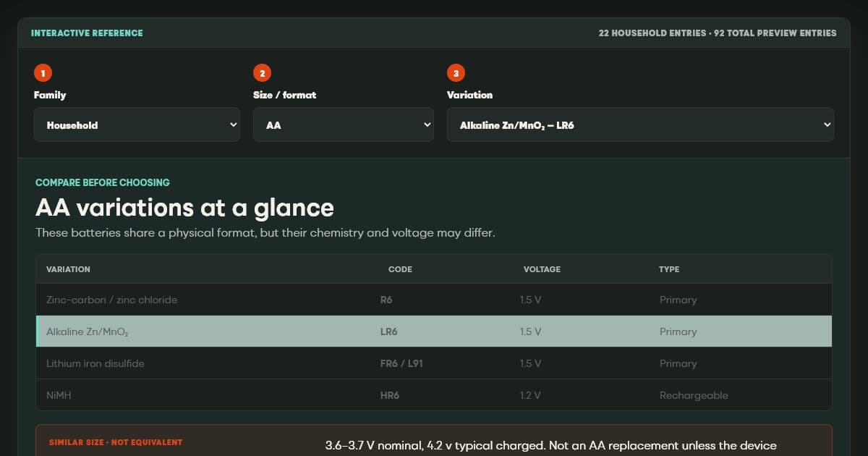This screenshot has width=868, height=456.
Task: Open the Family dropdown showing Household
Action: 137,124
